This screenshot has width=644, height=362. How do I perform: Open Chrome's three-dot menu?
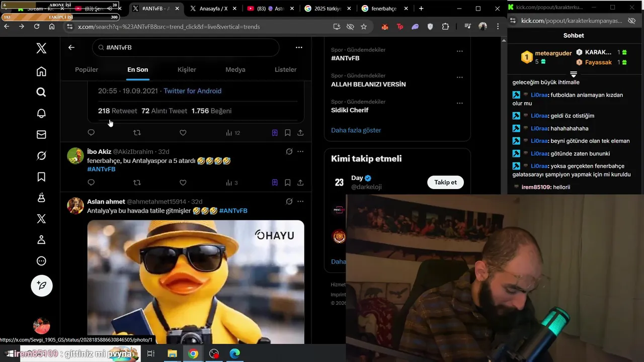tap(498, 26)
